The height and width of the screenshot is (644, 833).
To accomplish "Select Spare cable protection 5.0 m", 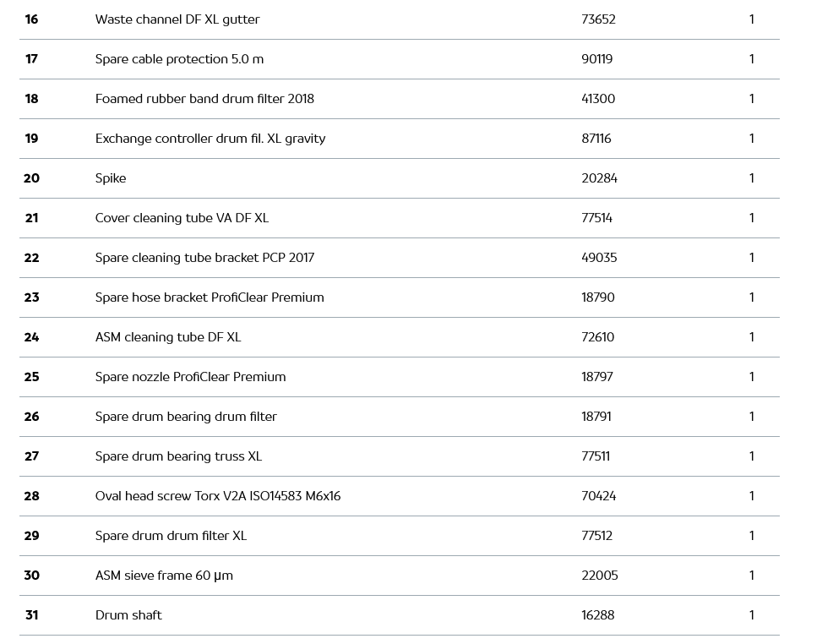I will point(179,59).
